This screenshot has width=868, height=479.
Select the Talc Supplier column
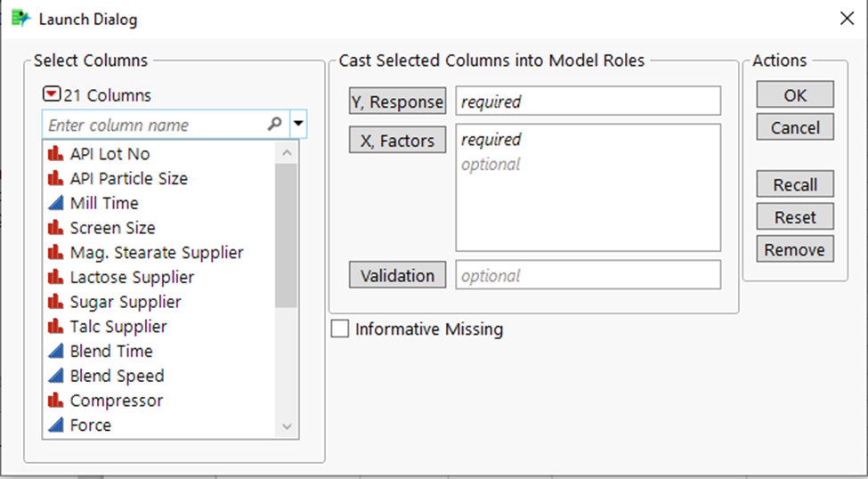click(118, 327)
